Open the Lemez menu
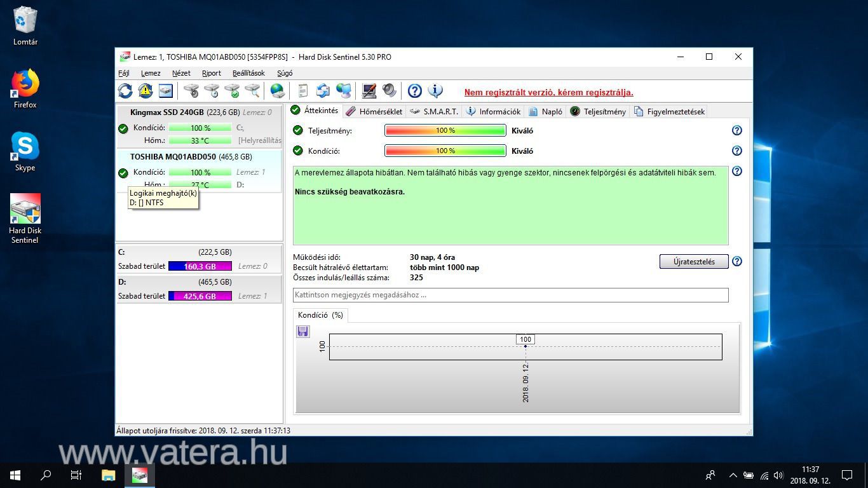The image size is (868, 488). (x=151, y=73)
